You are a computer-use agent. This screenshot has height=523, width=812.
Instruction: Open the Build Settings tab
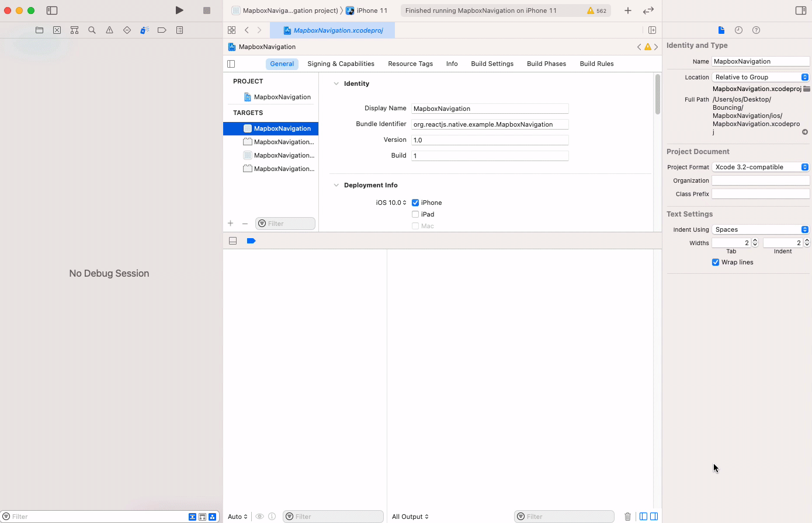(x=492, y=64)
